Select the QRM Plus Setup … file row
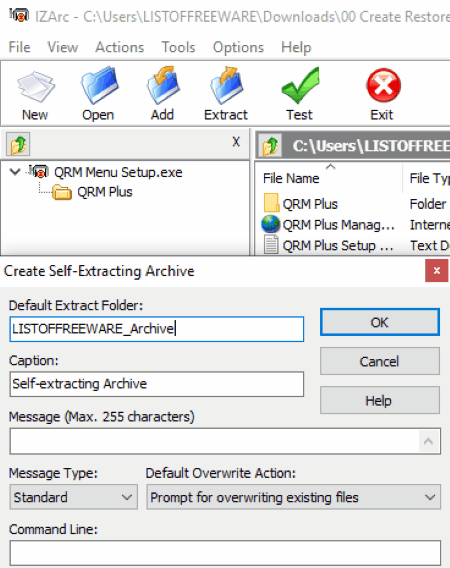450x568 pixels. tap(338, 245)
